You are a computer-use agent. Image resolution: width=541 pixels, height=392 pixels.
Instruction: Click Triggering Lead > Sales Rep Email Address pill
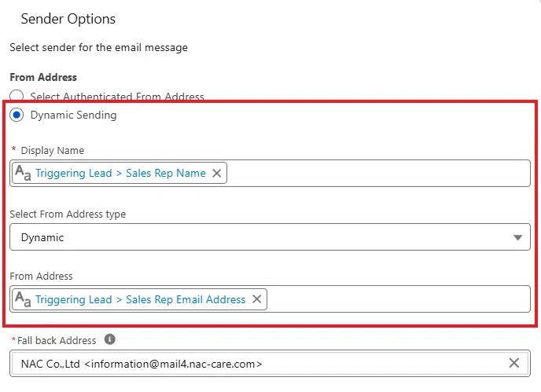click(x=139, y=299)
